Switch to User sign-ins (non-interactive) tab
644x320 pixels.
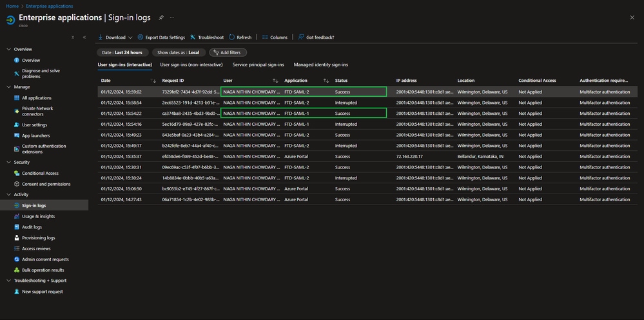[191, 65]
